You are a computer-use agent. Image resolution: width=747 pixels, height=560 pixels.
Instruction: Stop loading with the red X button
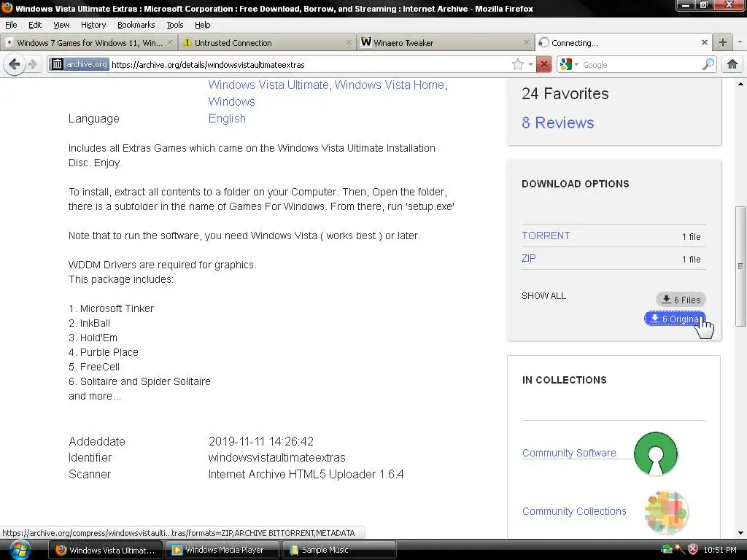point(543,64)
